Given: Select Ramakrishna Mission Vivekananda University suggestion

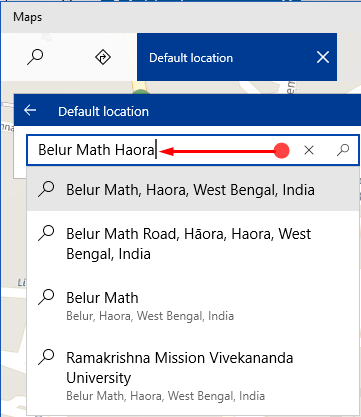Looking at the screenshot, I should click(x=193, y=376).
